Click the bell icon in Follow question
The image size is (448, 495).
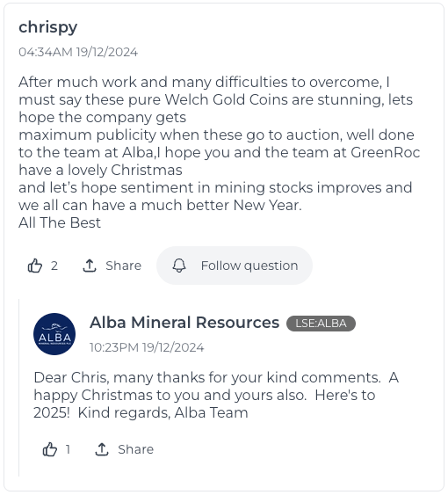point(179,266)
